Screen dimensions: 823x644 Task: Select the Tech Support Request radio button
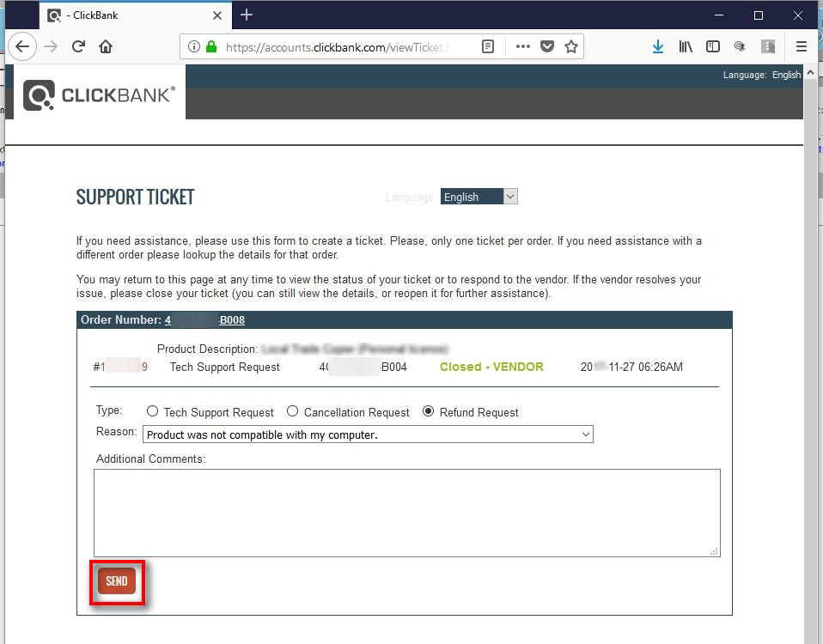tap(152, 411)
